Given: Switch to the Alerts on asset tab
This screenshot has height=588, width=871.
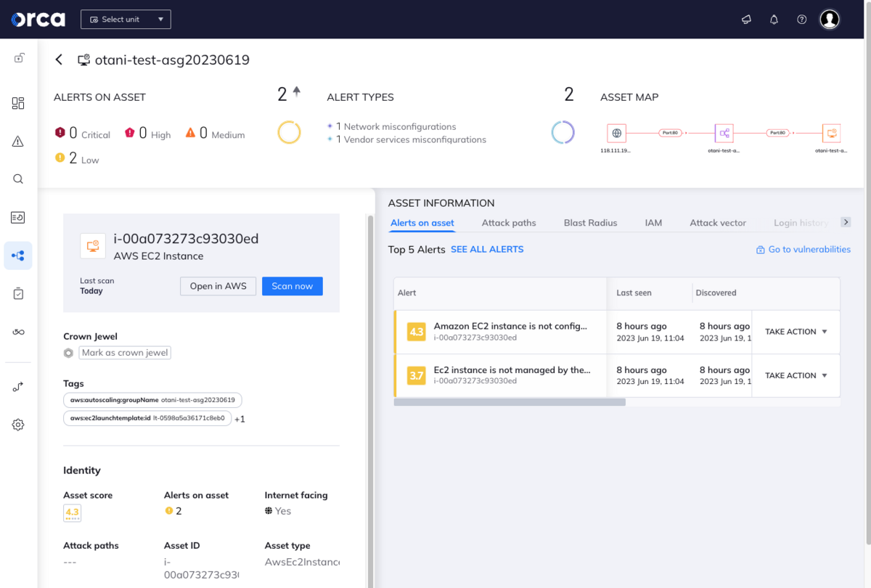Looking at the screenshot, I should (x=422, y=223).
